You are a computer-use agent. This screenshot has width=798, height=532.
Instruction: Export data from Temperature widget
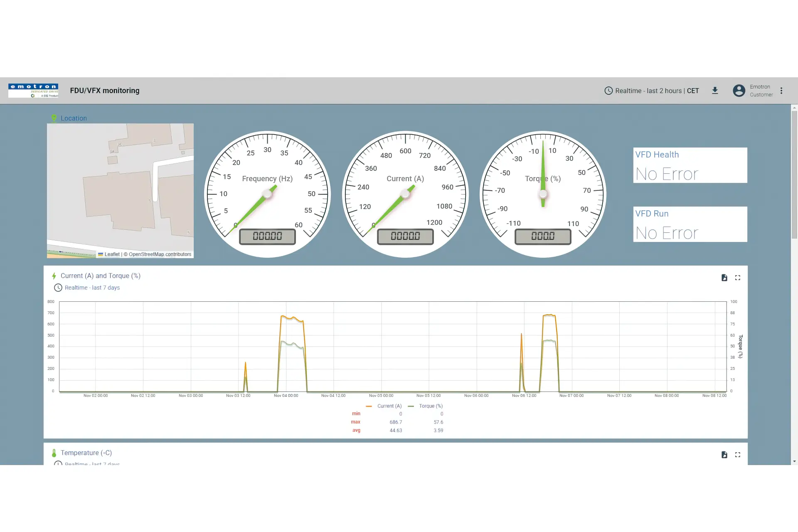[x=724, y=455]
